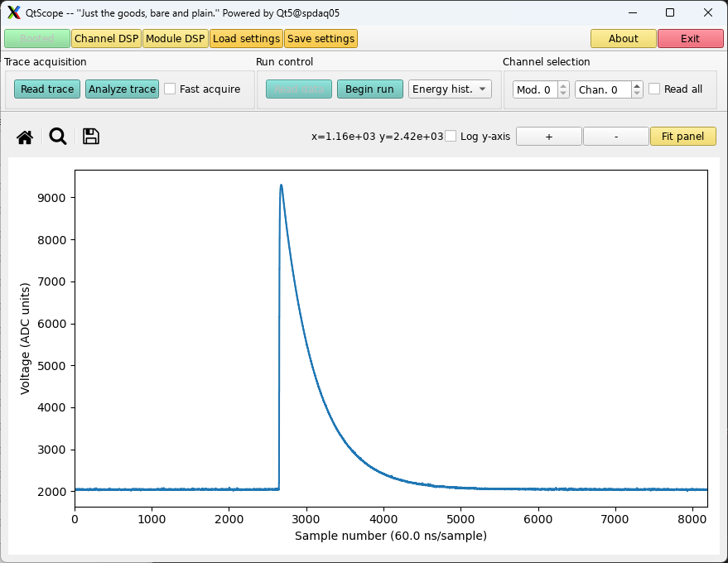Click the floppy disk save-figure icon

(91, 137)
